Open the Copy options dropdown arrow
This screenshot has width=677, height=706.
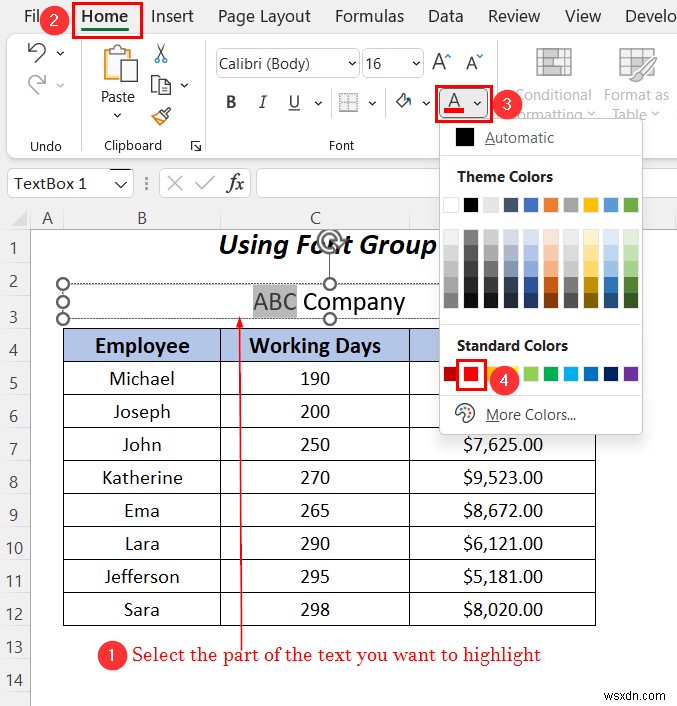(x=185, y=85)
